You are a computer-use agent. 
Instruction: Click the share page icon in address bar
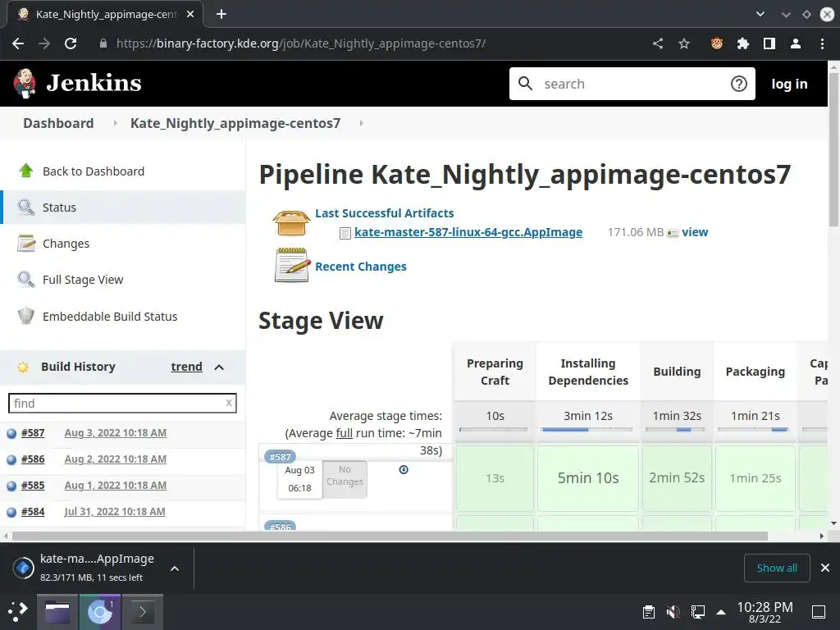[x=658, y=43]
